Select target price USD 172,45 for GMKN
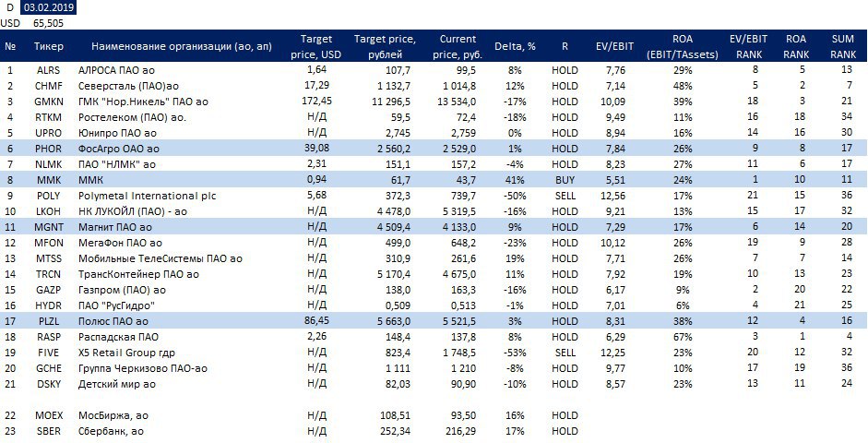Screen dimensions: 868x443 [x=316, y=102]
